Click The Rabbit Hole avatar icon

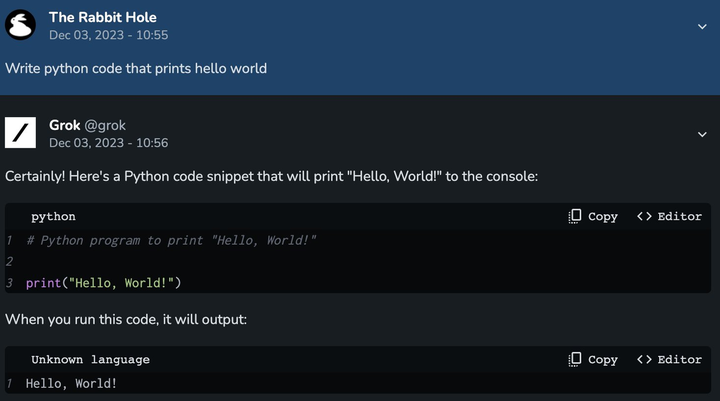(21, 25)
